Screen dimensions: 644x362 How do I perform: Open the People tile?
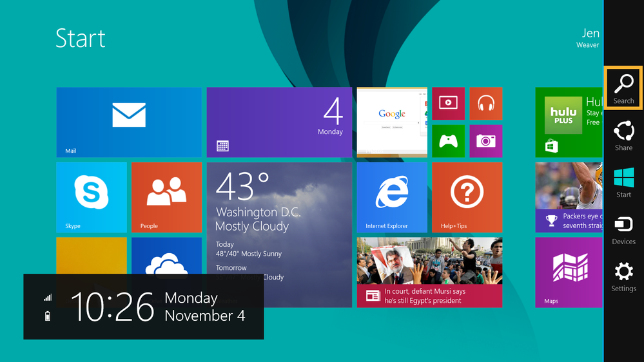pos(166,197)
